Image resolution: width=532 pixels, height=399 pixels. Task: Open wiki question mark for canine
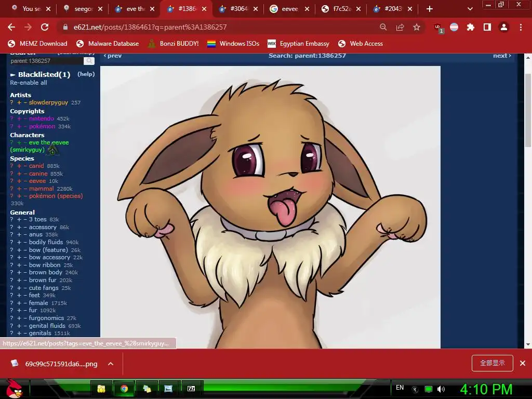(x=11, y=174)
